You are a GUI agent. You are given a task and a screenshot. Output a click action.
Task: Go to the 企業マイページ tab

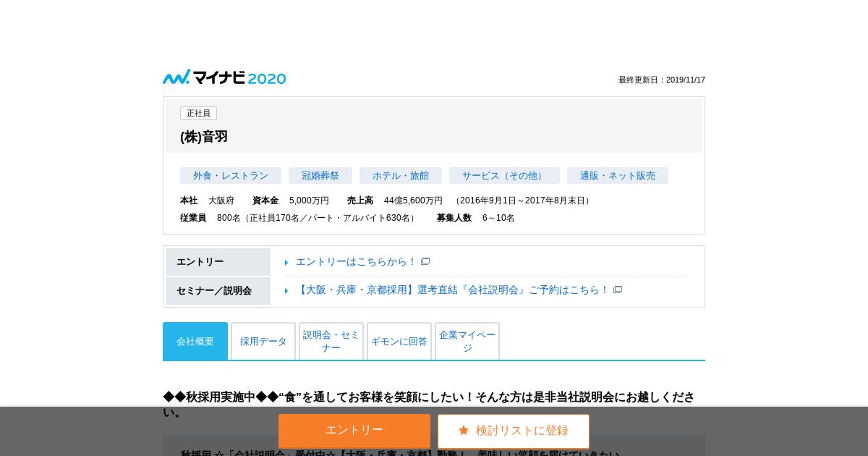click(x=467, y=341)
